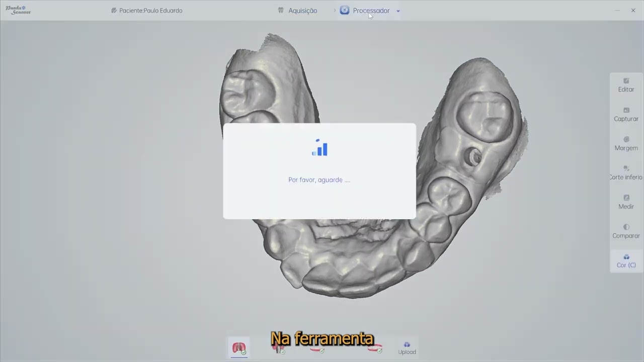Launch the Comparar tool
This screenshot has height=362, width=644.
pyautogui.click(x=626, y=231)
